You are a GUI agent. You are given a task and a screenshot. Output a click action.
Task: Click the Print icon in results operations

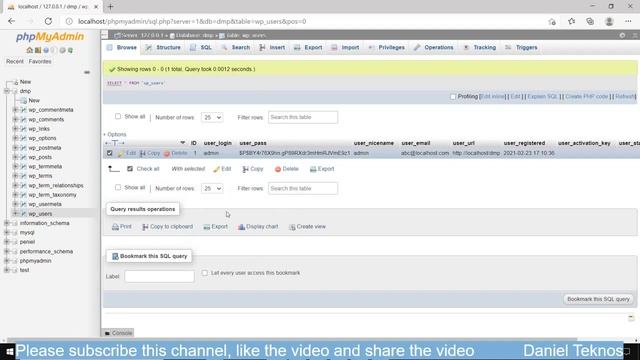115,227
